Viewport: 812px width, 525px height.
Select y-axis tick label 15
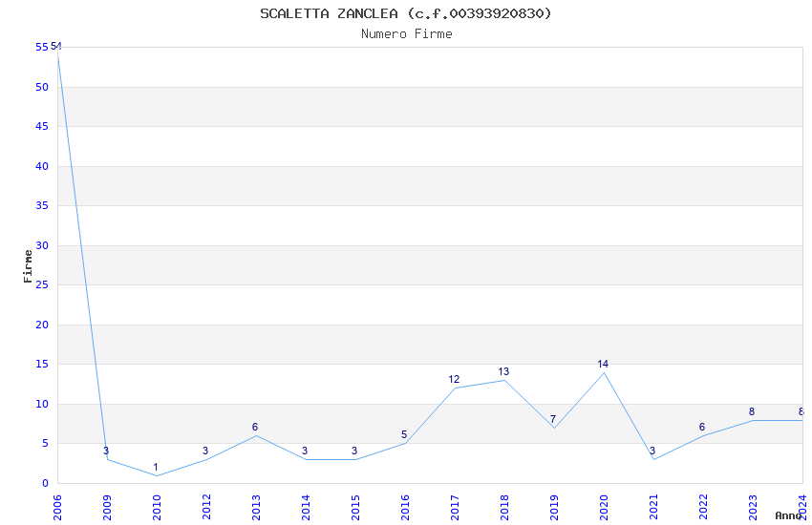tap(42, 364)
